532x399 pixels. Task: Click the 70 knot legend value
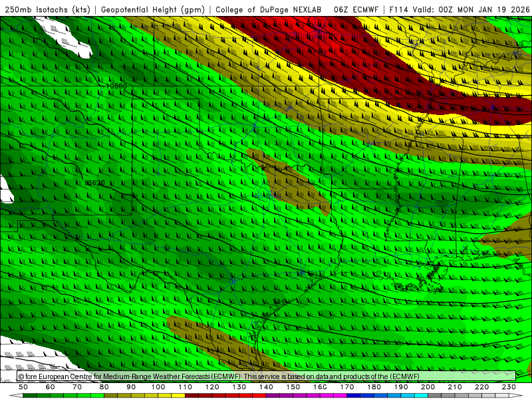tap(77, 387)
